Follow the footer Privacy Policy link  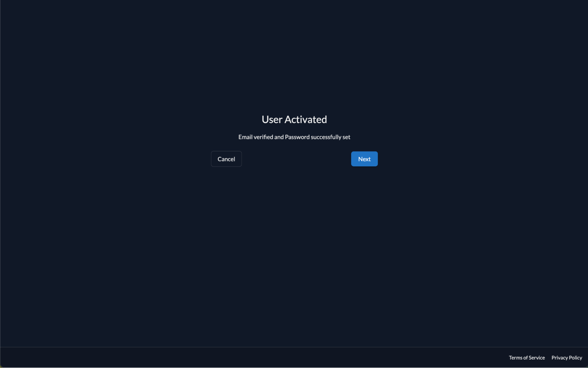567,357
